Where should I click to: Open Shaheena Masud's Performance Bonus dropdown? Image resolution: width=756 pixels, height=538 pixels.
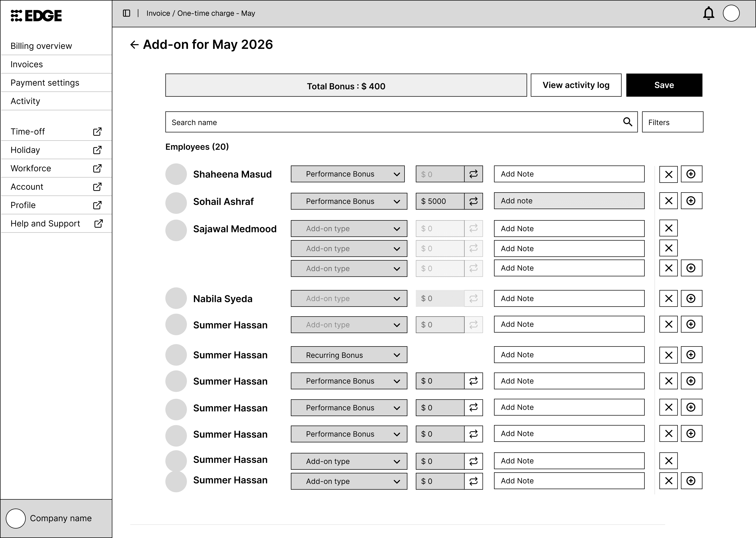click(348, 174)
